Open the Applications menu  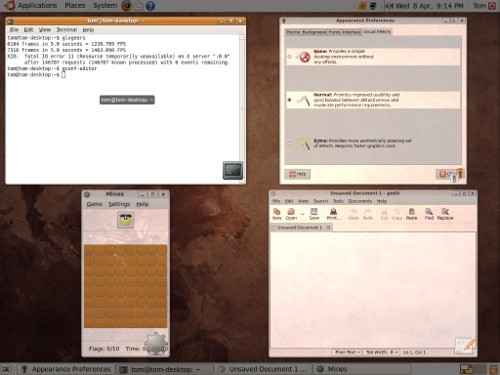tap(37, 6)
